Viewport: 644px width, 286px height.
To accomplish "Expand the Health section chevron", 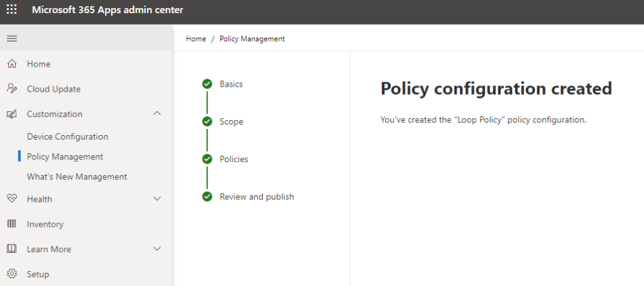I will point(157,199).
